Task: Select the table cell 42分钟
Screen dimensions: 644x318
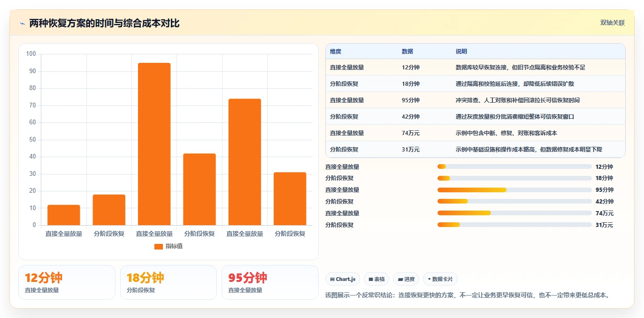Action: point(411,117)
